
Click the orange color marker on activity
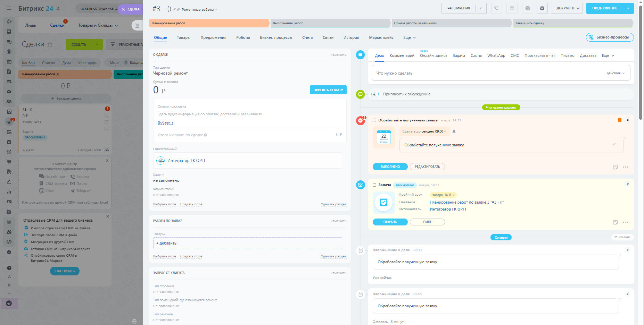click(x=620, y=120)
